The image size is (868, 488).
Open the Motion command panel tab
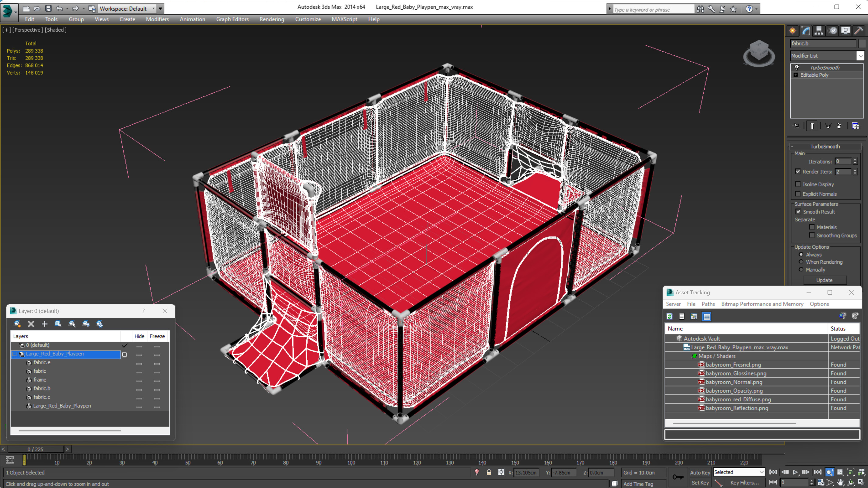coord(833,31)
